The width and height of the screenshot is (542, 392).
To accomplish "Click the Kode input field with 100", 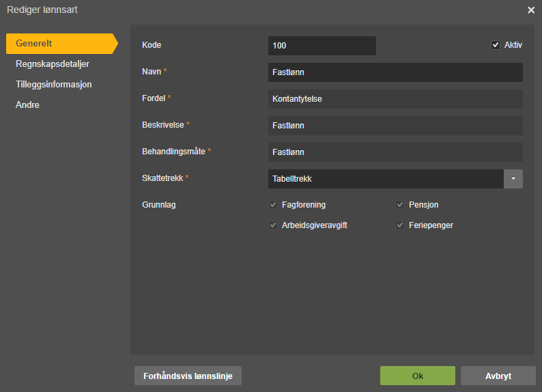I will coord(322,46).
